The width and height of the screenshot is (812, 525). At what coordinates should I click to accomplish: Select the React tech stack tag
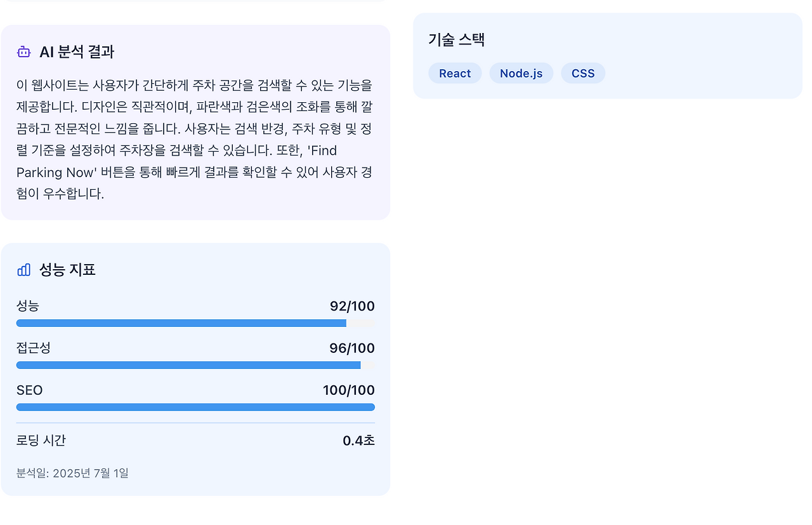(455, 73)
